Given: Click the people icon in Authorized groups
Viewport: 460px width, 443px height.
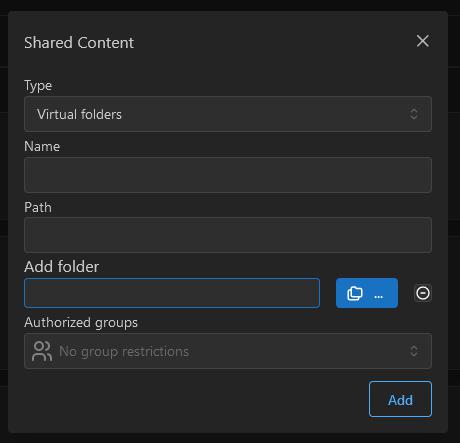Looking at the screenshot, I should (42, 351).
